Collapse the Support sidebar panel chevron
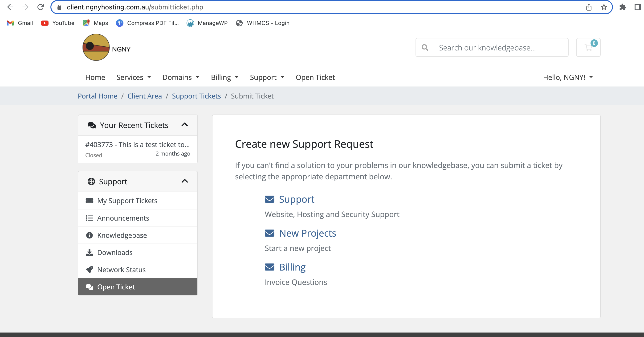This screenshot has height=337, width=644. coord(184,181)
